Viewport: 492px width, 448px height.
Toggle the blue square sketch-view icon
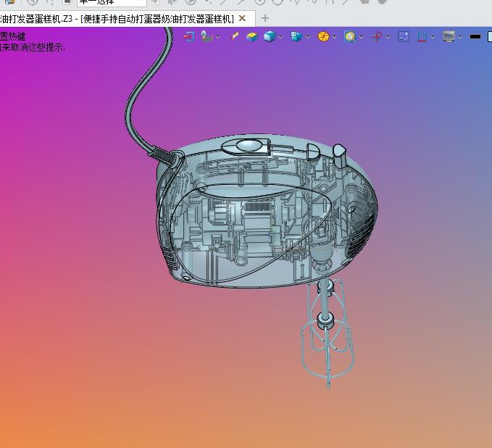(404, 37)
